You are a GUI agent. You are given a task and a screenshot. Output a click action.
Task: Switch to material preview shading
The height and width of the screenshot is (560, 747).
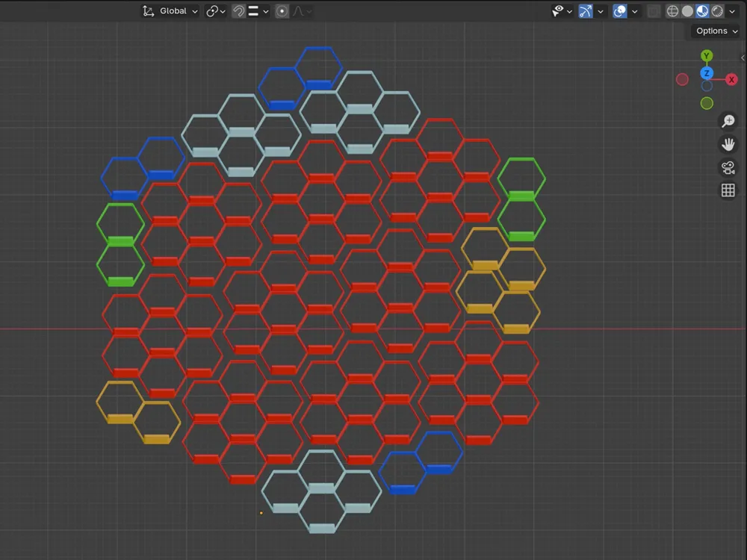702,11
